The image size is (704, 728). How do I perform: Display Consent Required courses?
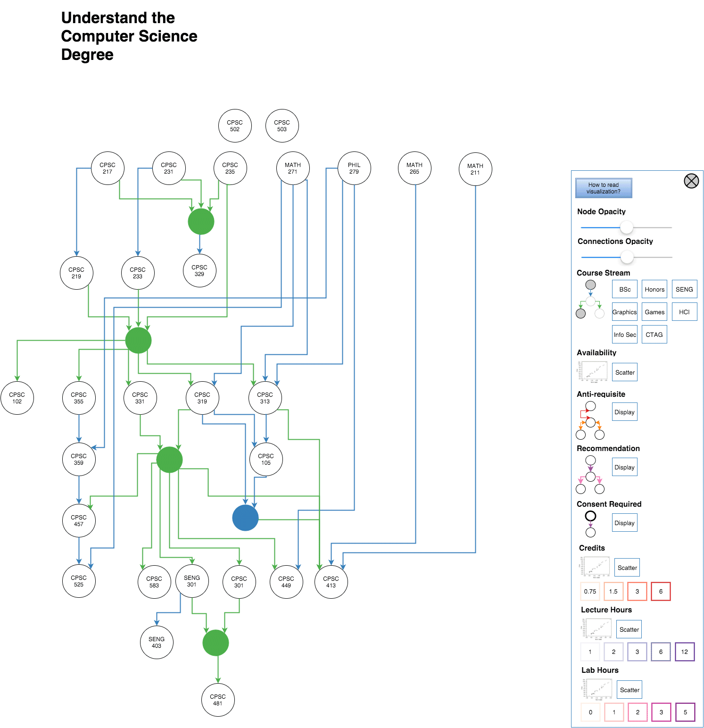coord(625,523)
